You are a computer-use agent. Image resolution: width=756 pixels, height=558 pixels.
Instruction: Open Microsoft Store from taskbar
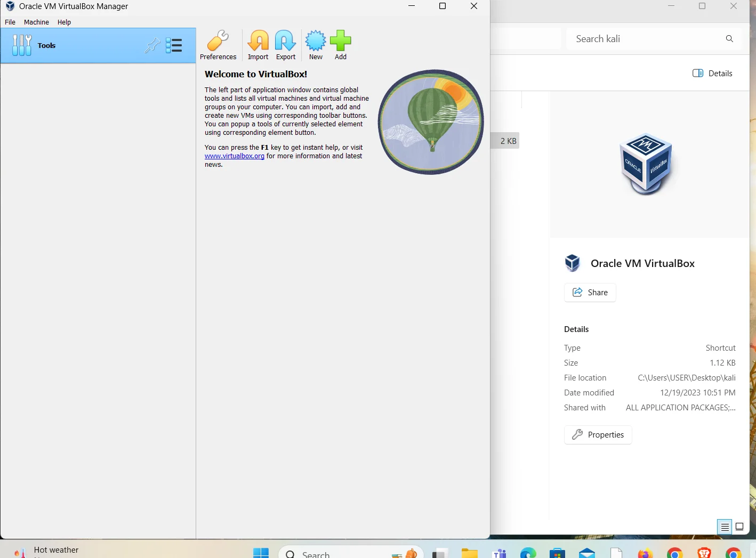pyautogui.click(x=557, y=553)
